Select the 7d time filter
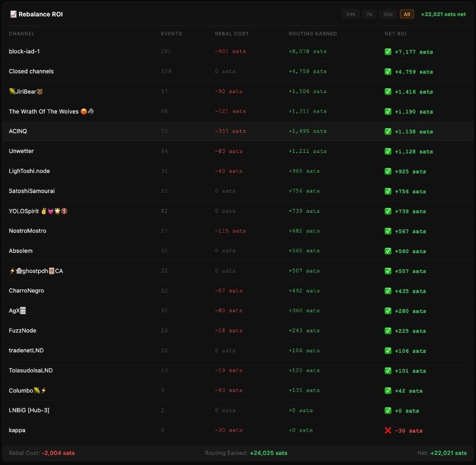476x465 pixels. 369,14
